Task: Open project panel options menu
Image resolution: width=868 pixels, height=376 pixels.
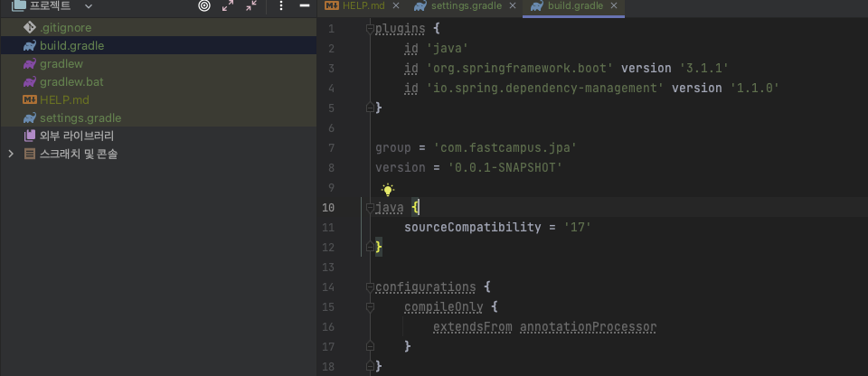Action: tap(281, 6)
